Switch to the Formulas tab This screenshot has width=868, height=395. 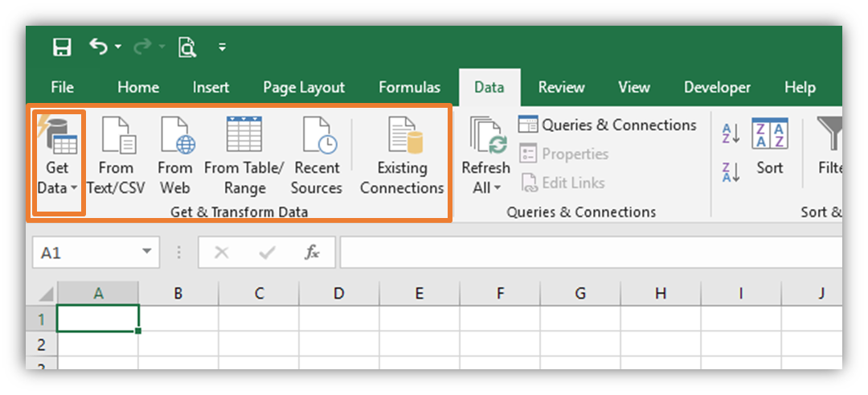(x=409, y=88)
